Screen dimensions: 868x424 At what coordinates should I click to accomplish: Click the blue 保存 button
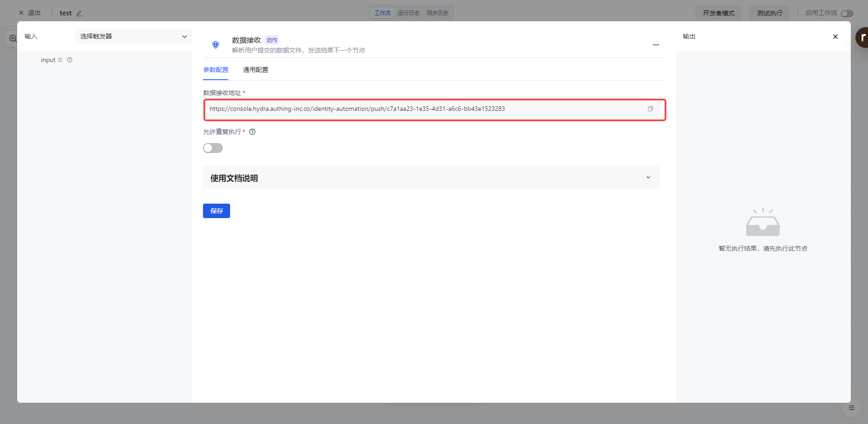[216, 211]
